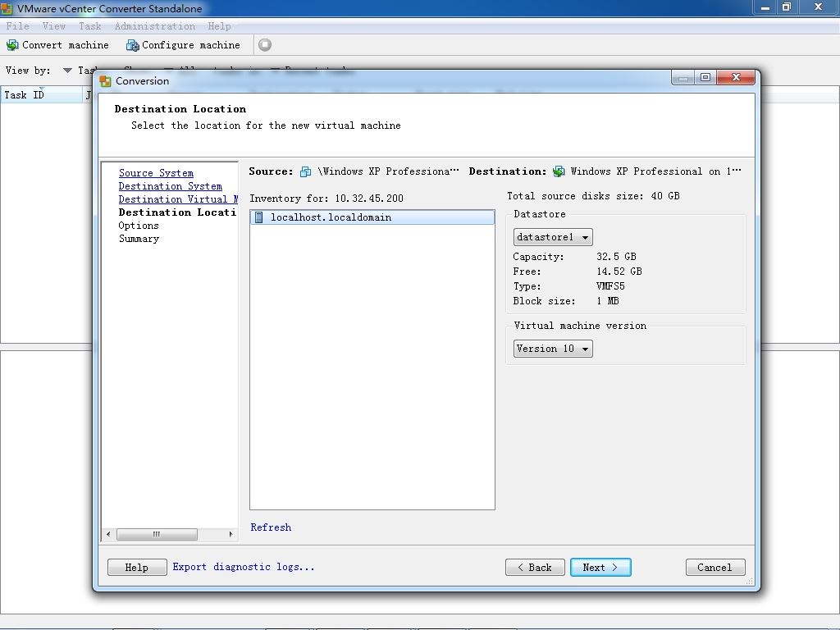Click the VMware Converter app title icon
This screenshot has width=840, height=630.
7,8
